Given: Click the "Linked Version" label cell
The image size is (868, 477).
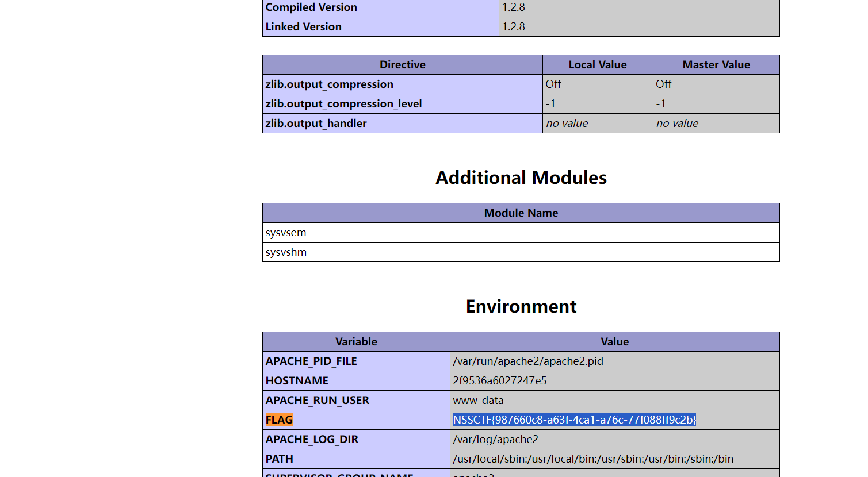Looking at the screenshot, I should [x=303, y=27].
